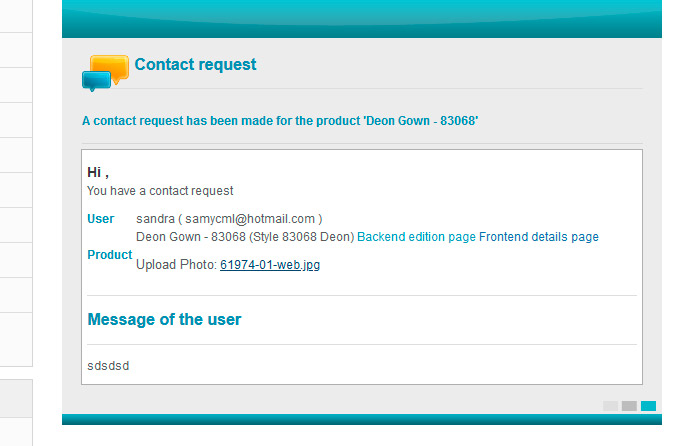Click the 'Hi ,' greeting text
The width and height of the screenshot is (679, 446).
pyautogui.click(x=98, y=173)
